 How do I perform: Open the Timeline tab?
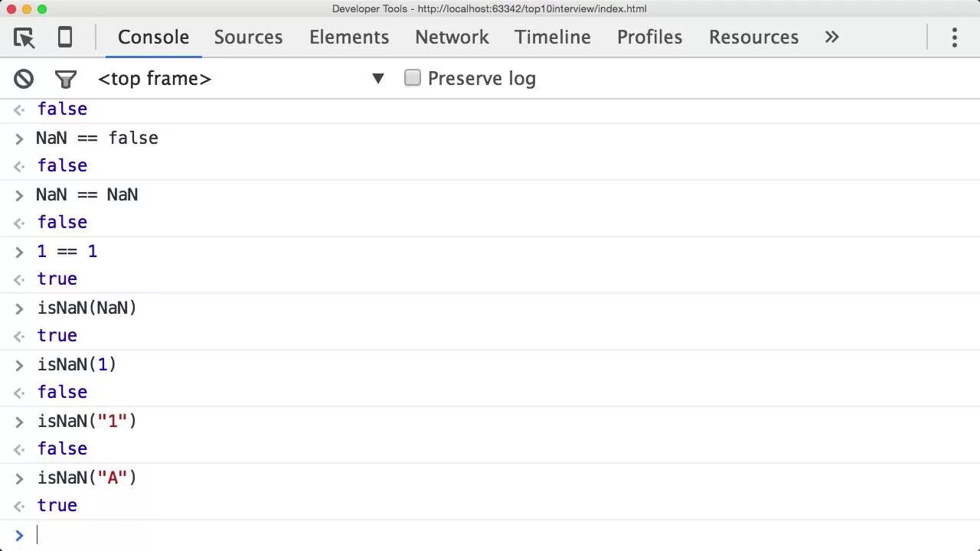pos(553,37)
